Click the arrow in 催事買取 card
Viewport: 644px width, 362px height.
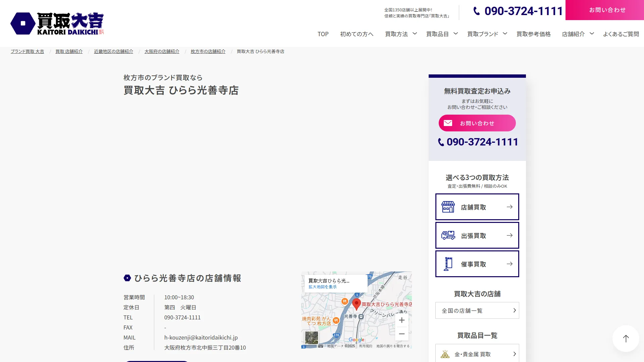tap(509, 264)
